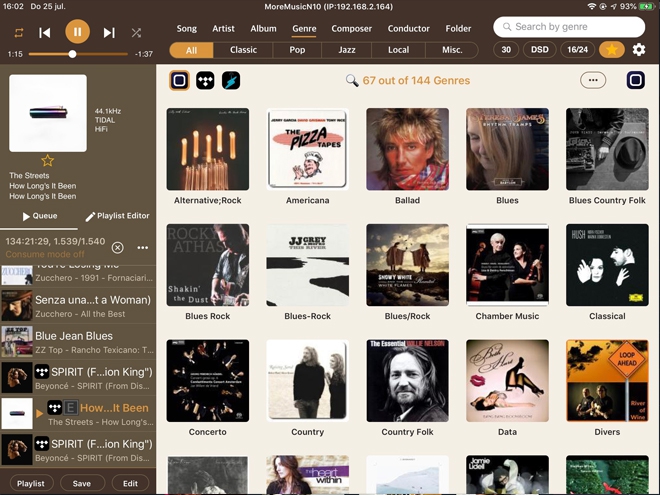Select the All genre filter
The width and height of the screenshot is (660, 495).
coord(192,50)
